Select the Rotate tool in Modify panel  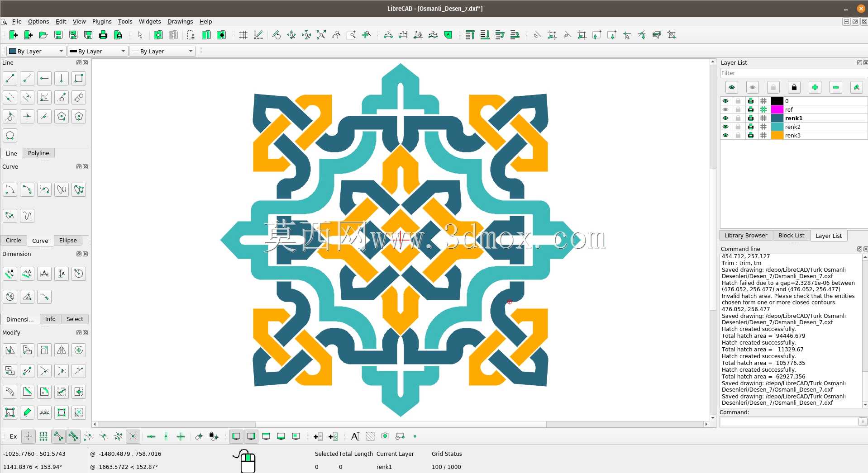coord(79,350)
